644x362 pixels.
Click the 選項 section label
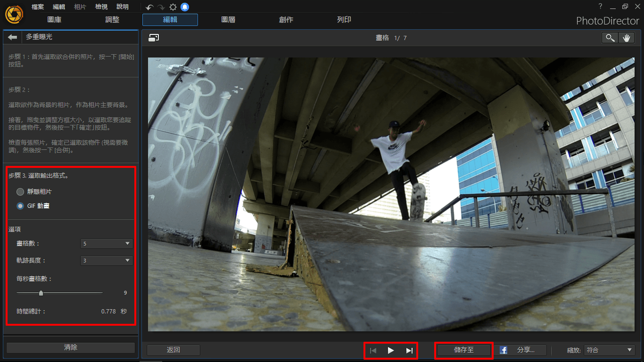coord(15,230)
